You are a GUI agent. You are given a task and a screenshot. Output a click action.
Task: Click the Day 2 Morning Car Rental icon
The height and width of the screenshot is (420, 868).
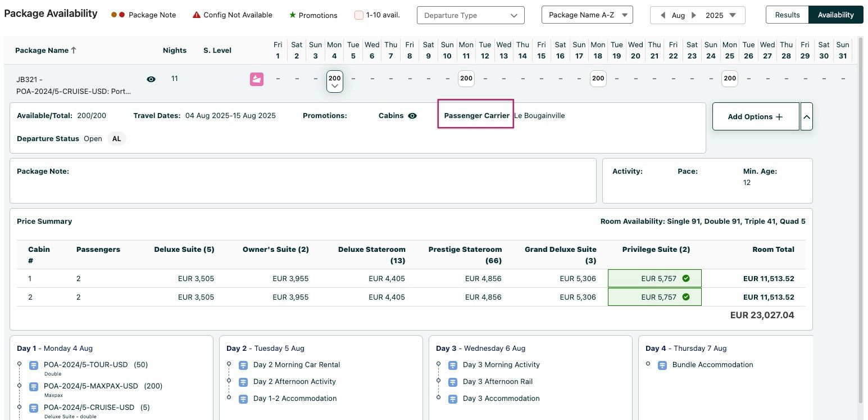[x=243, y=365]
